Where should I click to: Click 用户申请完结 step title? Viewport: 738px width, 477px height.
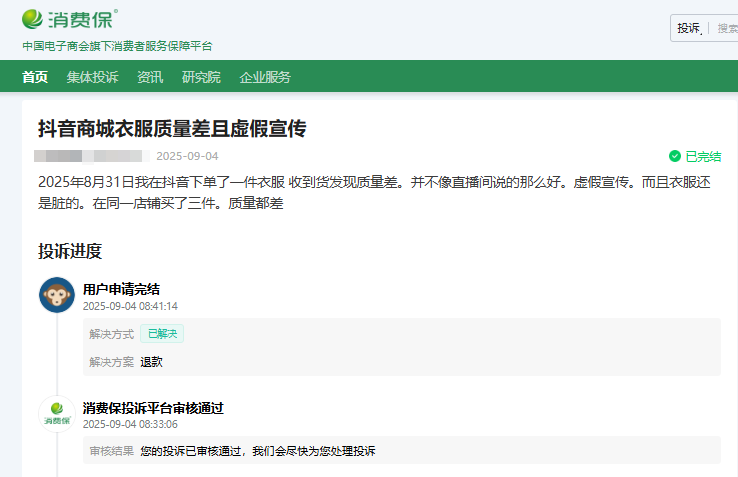tap(121, 289)
